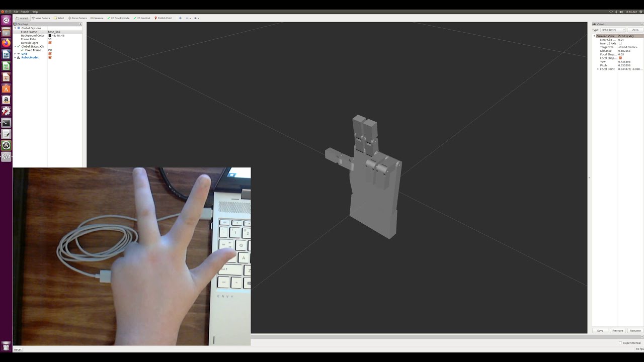
Task: Select the Grid display icon
Action: coord(19,54)
